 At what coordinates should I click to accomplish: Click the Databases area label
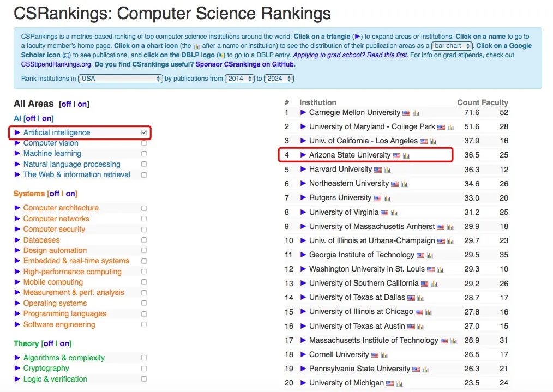tap(41, 240)
